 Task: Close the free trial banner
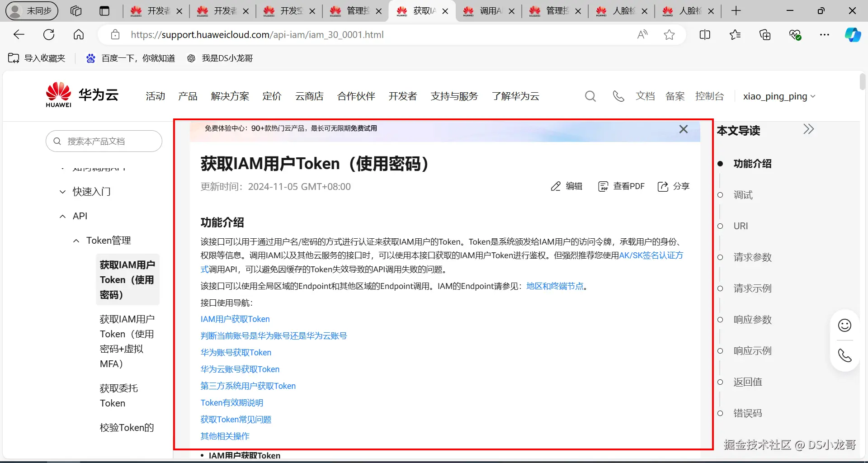(x=684, y=129)
